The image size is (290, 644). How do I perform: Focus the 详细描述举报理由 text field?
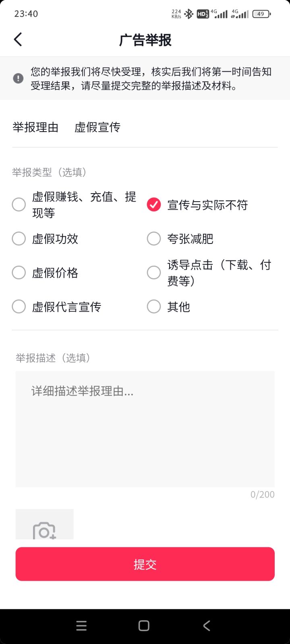(145, 429)
